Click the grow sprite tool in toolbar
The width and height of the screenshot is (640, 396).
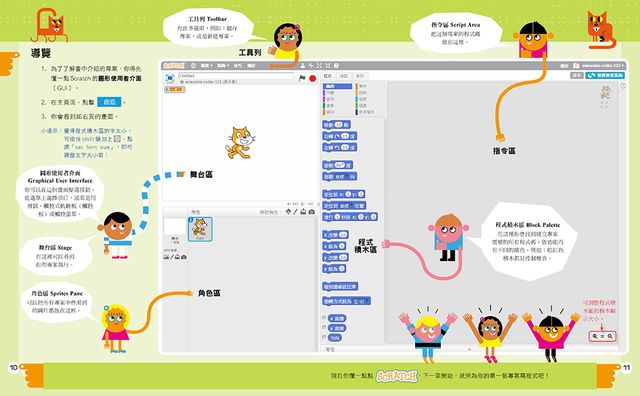click(x=319, y=66)
